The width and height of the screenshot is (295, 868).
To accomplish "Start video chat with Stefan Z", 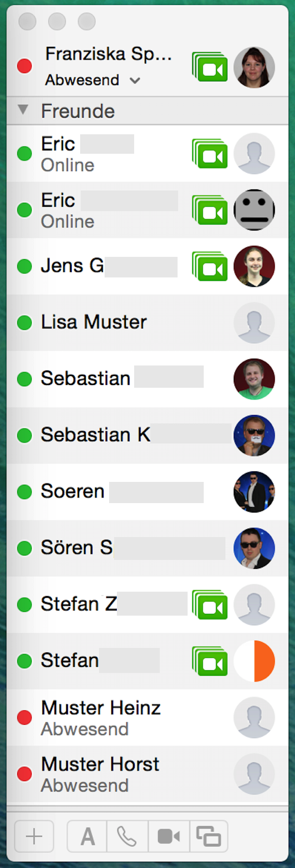I will click(x=210, y=604).
